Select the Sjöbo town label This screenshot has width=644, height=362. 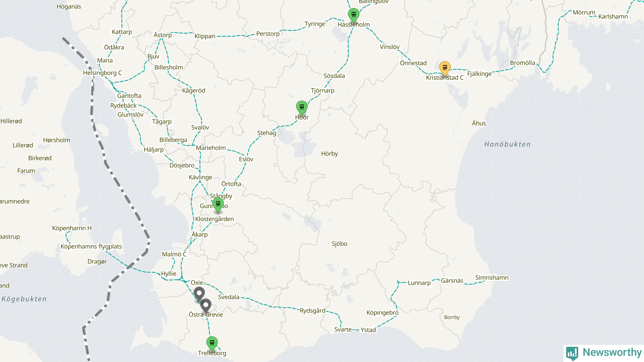click(x=339, y=244)
